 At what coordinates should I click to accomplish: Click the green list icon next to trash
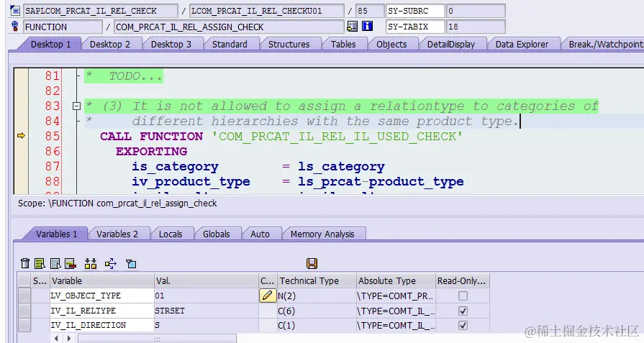[40, 263]
